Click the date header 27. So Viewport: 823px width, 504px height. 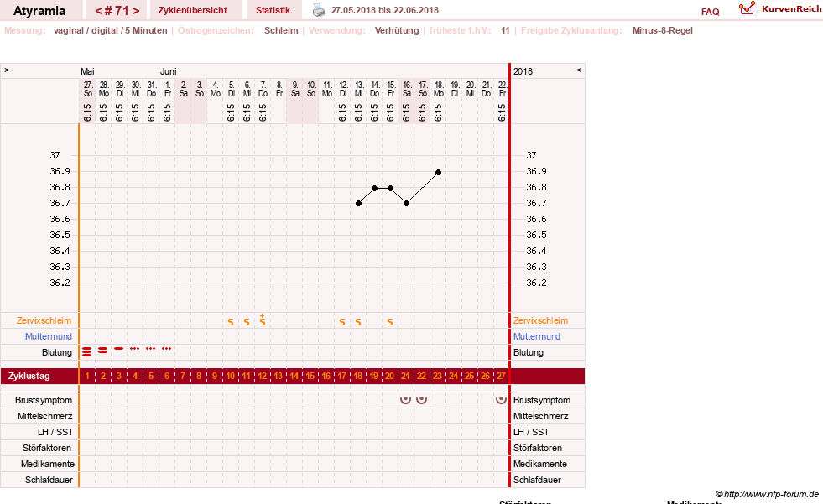click(87, 89)
